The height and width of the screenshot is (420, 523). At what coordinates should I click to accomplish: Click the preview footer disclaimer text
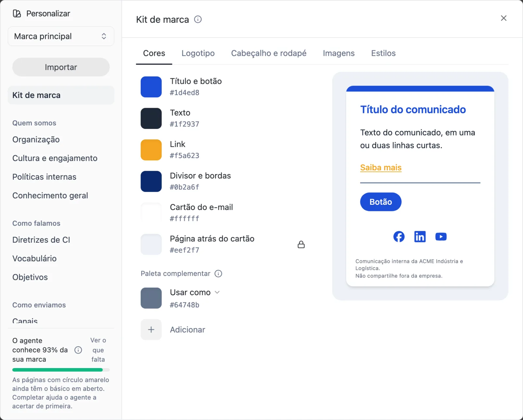(x=409, y=268)
